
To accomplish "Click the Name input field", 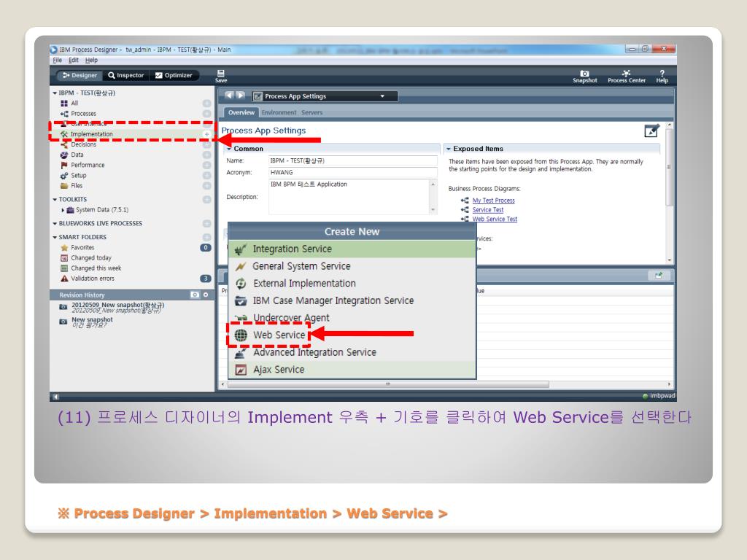I will 352,161.
